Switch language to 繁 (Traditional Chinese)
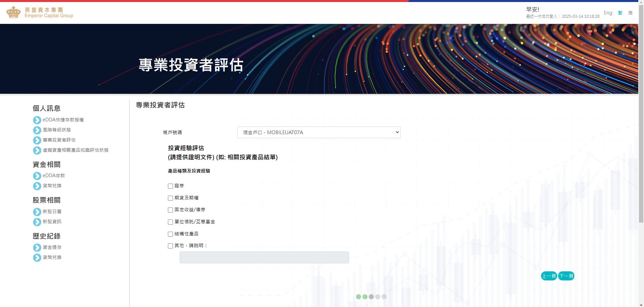644x307 pixels. click(620, 13)
